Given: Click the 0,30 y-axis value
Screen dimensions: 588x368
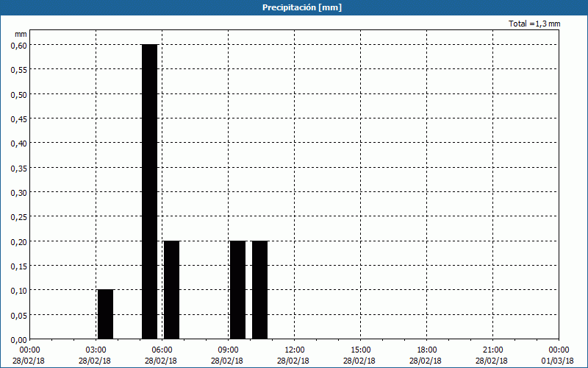Looking at the screenshot, I should (x=19, y=193).
